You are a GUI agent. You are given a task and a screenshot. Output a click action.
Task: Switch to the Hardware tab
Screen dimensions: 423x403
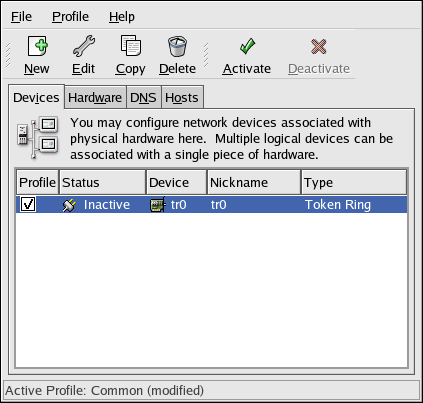tap(95, 98)
